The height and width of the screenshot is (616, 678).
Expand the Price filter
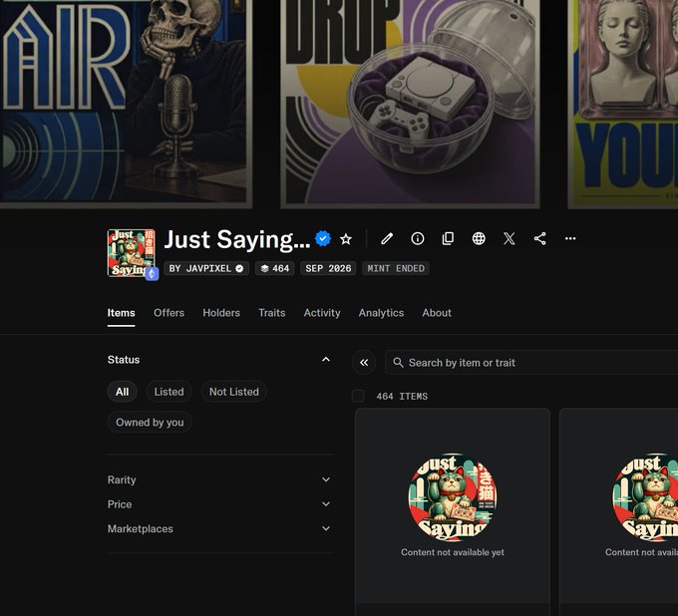point(220,504)
